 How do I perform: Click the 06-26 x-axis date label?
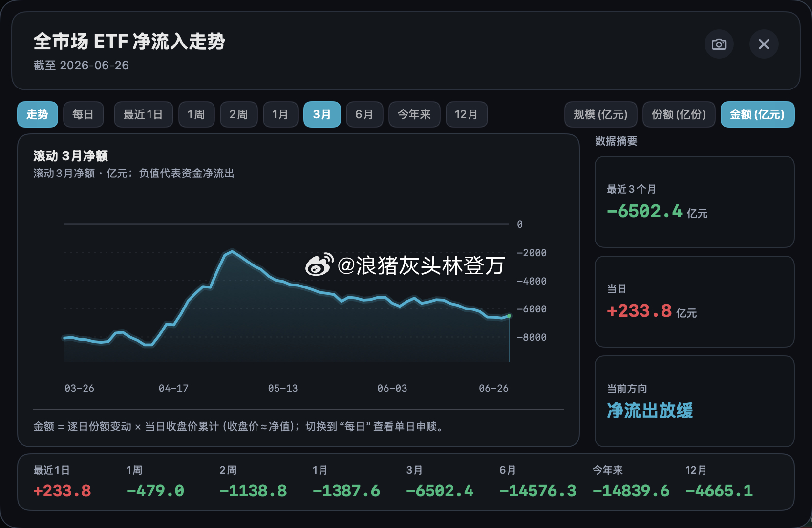(493, 388)
